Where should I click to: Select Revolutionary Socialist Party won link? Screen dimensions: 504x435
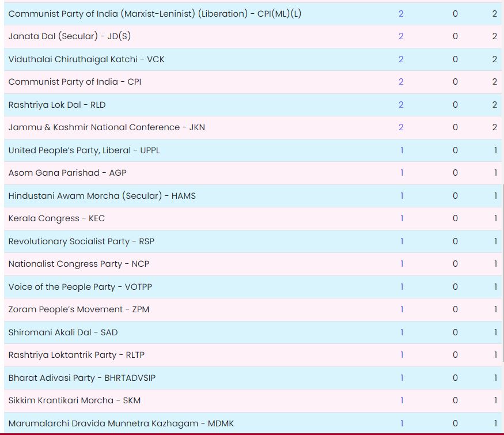coord(401,241)
